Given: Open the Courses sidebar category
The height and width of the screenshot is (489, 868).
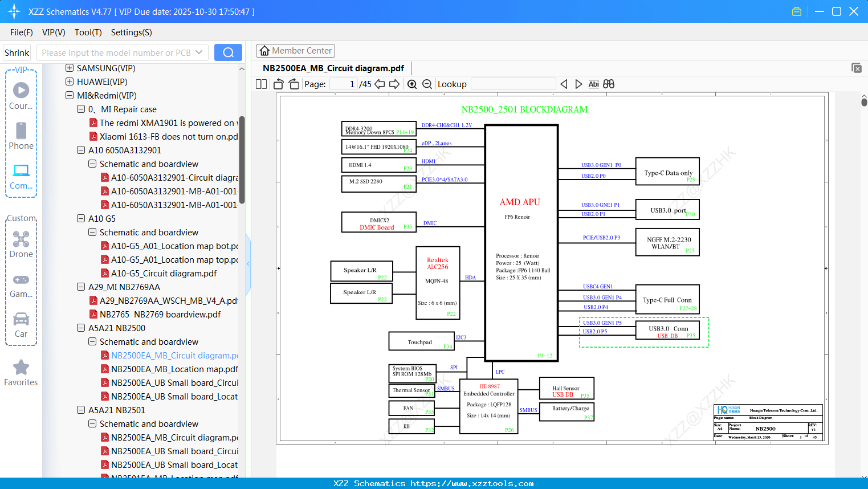Looking at the screenshot, I should click(x=21, y=96).
